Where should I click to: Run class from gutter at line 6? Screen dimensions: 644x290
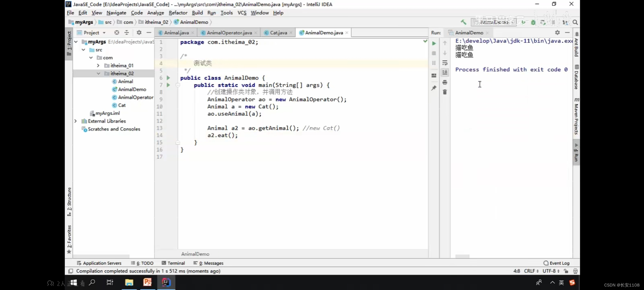(168, 78)
